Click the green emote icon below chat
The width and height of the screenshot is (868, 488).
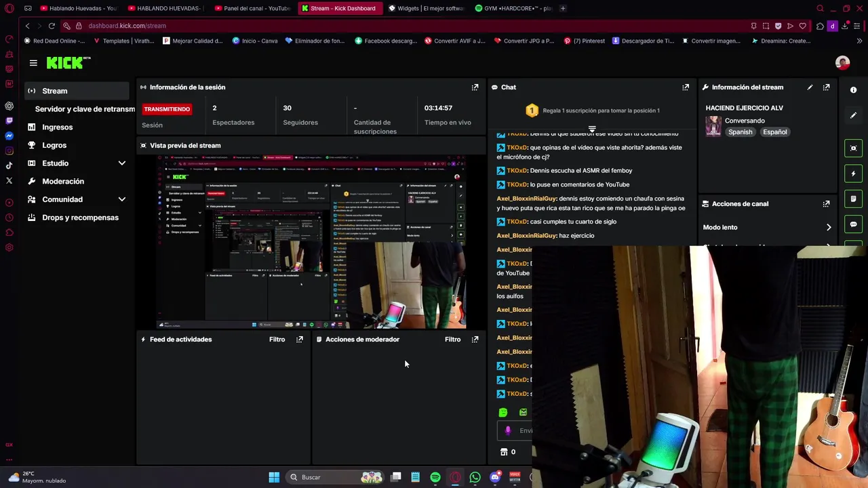pyautogui.click(x=502, y=412)
